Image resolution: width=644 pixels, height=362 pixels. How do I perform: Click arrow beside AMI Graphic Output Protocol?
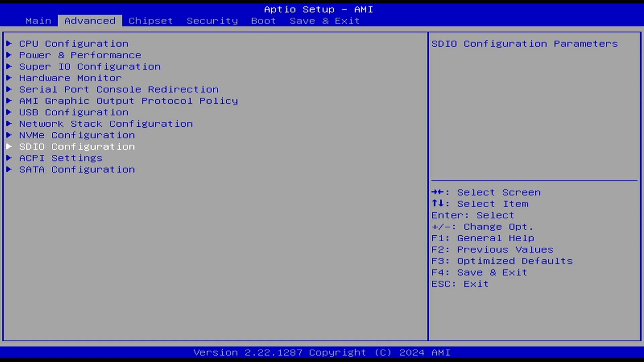9,100
